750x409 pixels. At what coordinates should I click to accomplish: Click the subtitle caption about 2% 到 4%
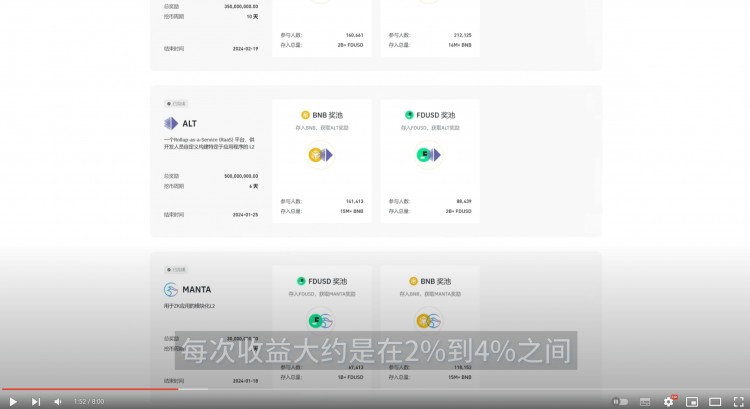click(x=376, y=351)
